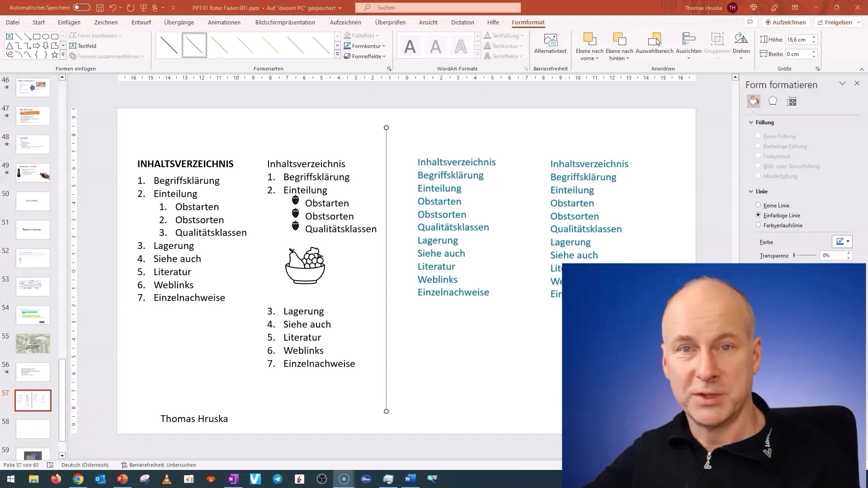Image resolution: width=868 pixels, height=488 pixels.
Task: Click the Farbe color swatch button
Action: pos(841,242)
